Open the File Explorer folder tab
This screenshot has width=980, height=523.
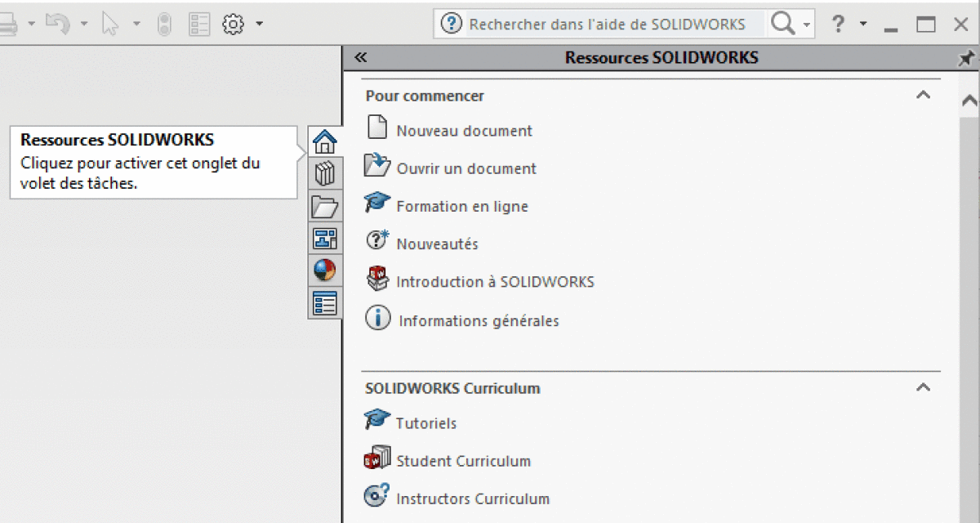pos(325,206)
